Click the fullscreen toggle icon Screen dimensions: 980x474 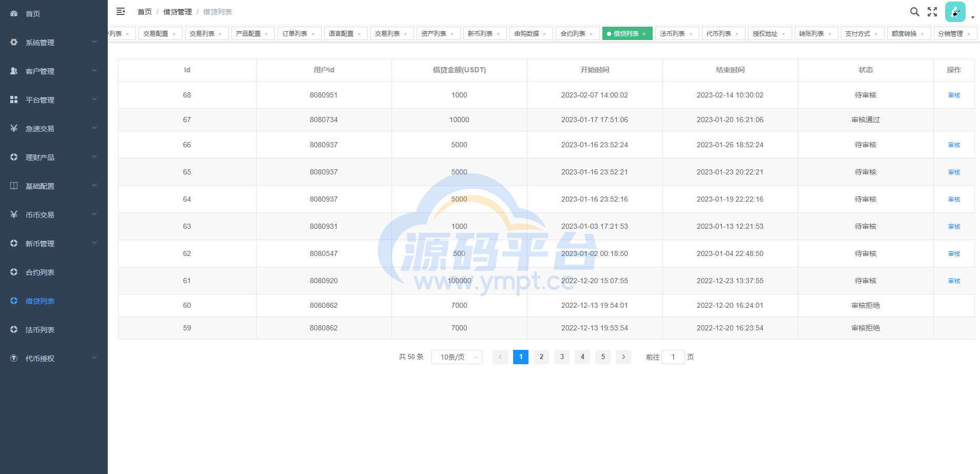(x=932, y=12)
